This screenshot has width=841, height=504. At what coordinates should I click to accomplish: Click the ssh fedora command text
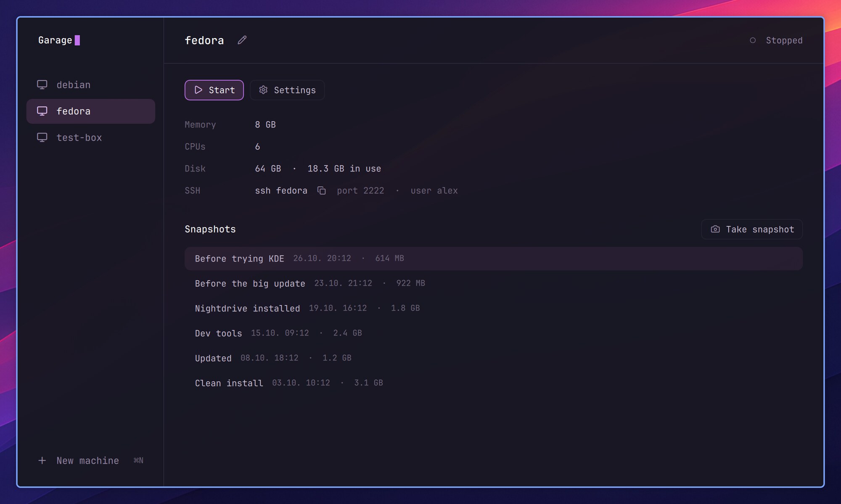281,191
